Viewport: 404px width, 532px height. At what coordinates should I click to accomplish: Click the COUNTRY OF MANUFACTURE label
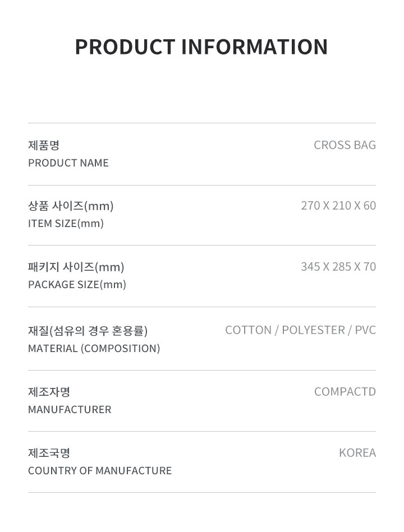(x=100, y=470)
